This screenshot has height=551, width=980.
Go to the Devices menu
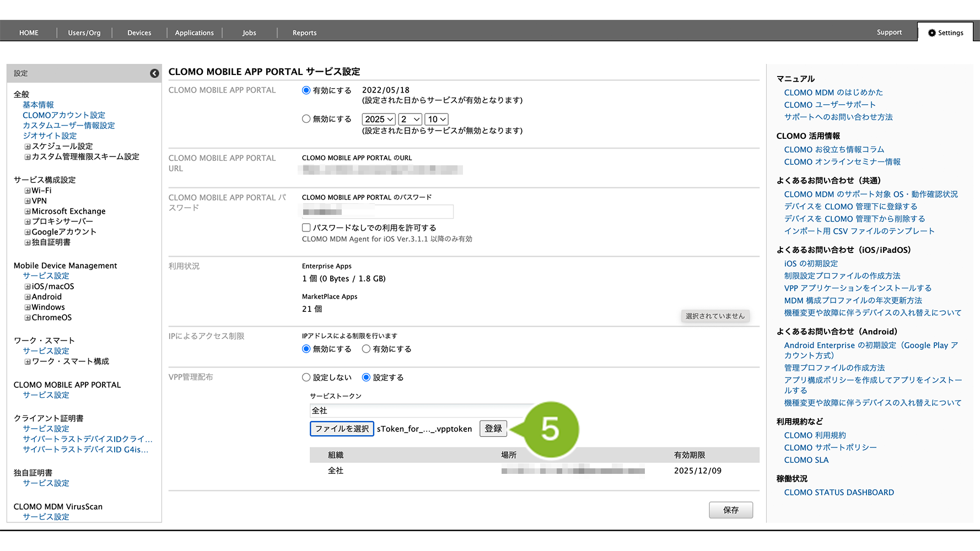tap(139, 33)
